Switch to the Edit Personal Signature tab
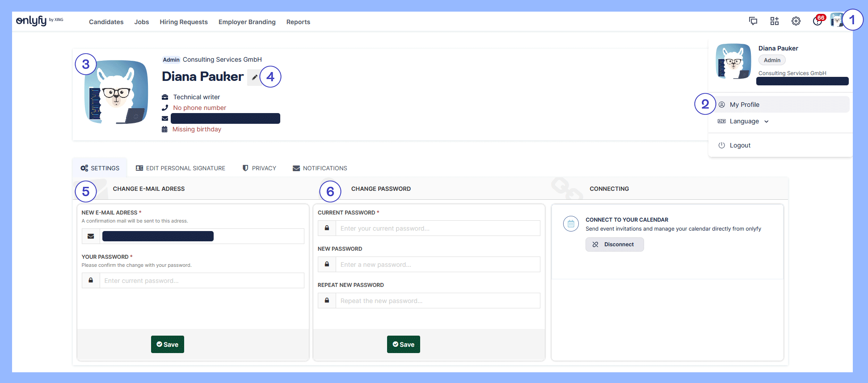The height and width of the screenshot is (383, 868). (x=181, y=168)
